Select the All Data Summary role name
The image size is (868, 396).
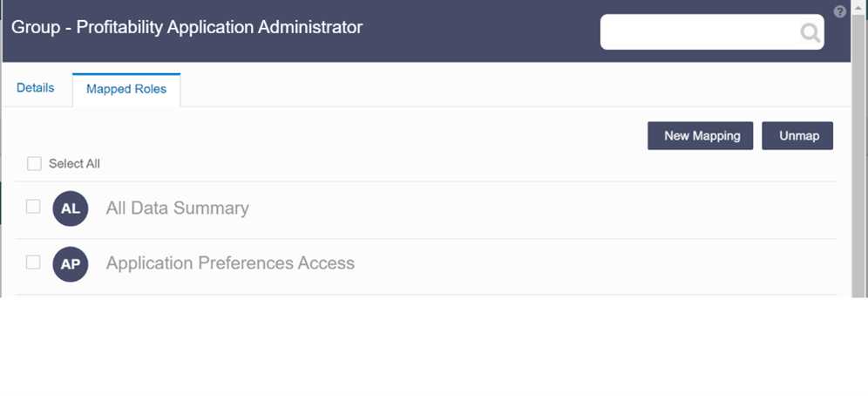coord(178,208)
